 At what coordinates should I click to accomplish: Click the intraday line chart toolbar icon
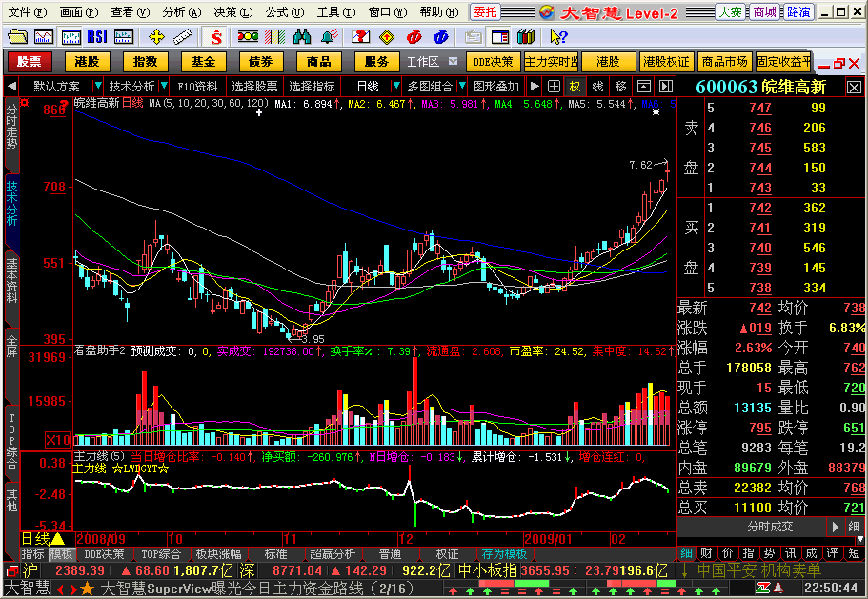pyautogui.click(x=44, y=37)
